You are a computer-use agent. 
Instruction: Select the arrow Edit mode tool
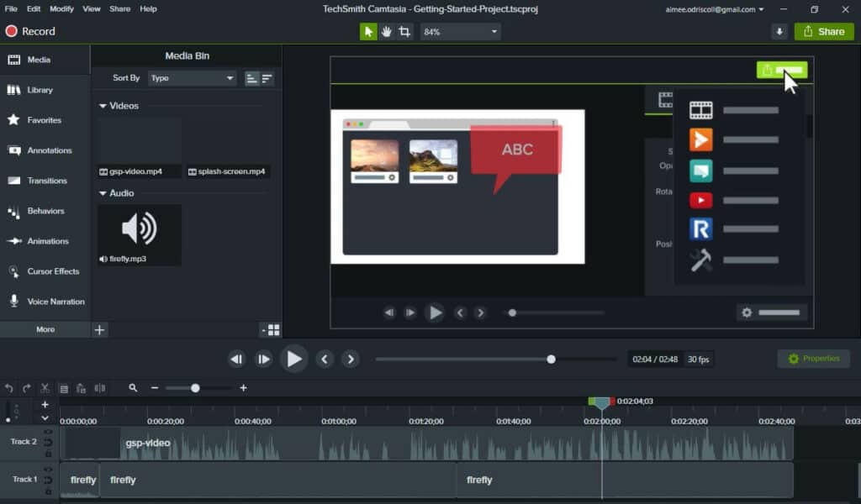(368, 31)
